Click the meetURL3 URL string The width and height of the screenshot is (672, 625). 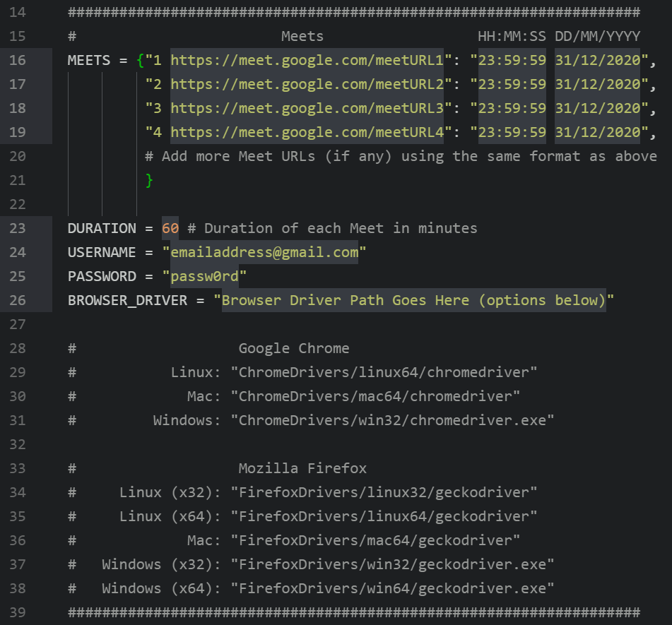(307, 109)
